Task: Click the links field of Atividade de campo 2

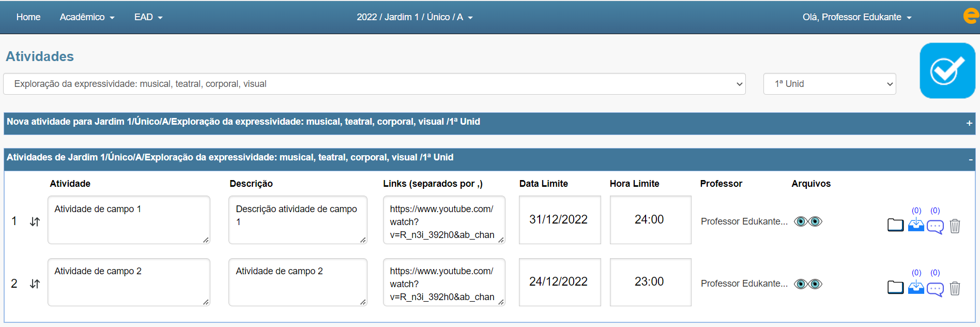Action: click(x=444, y=282)
